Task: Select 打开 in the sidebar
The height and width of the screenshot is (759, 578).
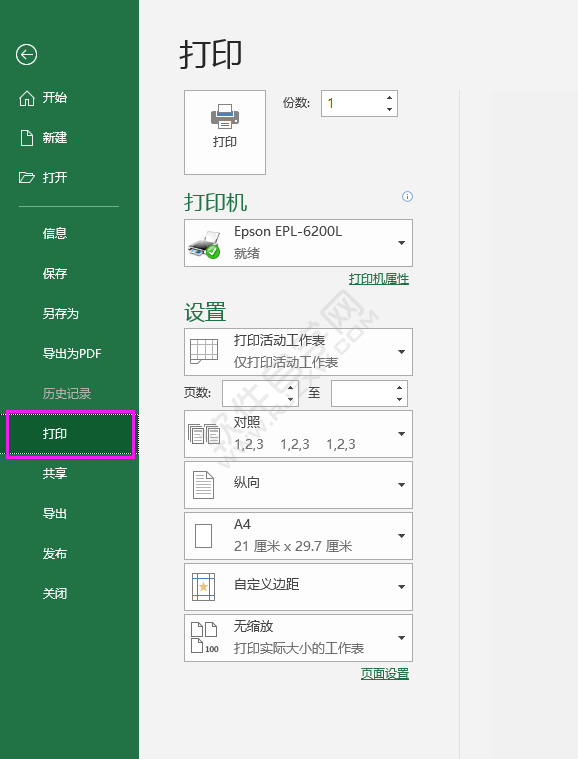Action: tap(55, 178)
